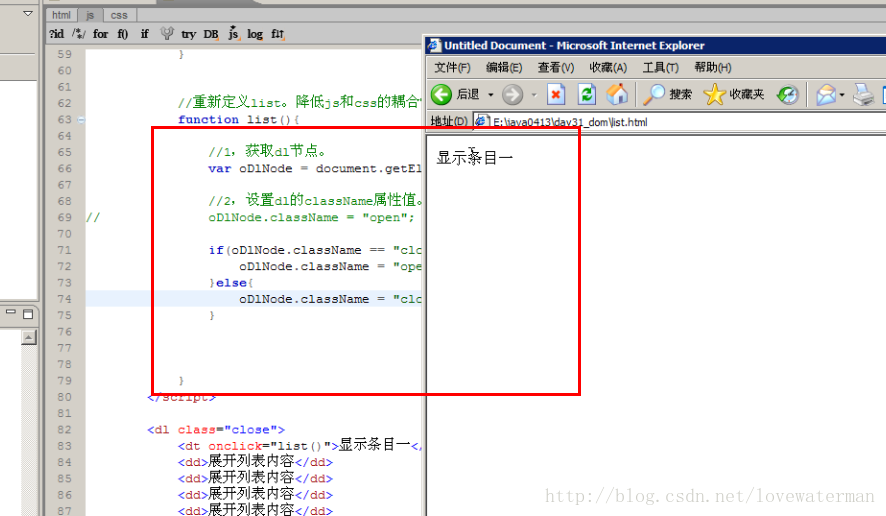
Task: Open the 查看(V) menu in IE
Action: (x=556, y=68)
